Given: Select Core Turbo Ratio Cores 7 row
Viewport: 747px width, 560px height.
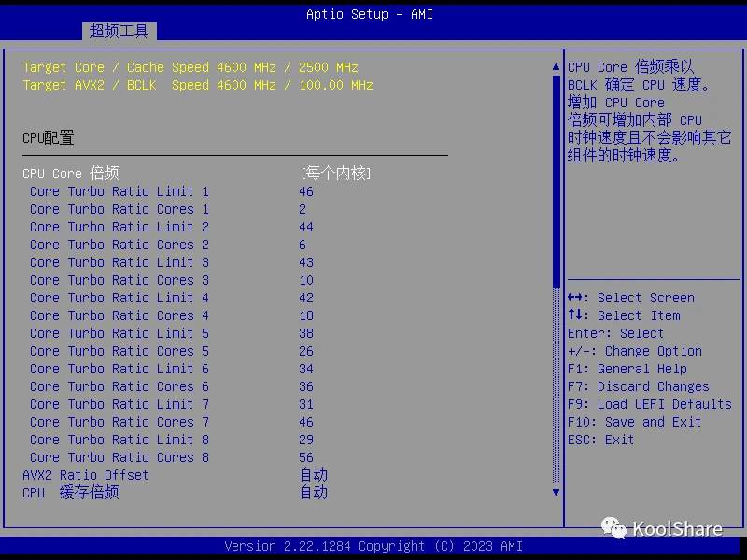Looking at the screenshot, I should (x=172, y=422).
